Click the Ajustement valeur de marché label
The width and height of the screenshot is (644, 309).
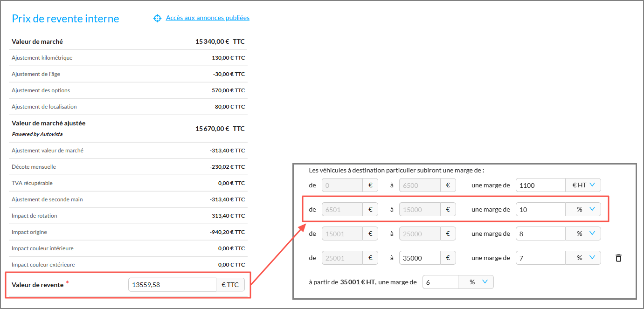[48, 151]
